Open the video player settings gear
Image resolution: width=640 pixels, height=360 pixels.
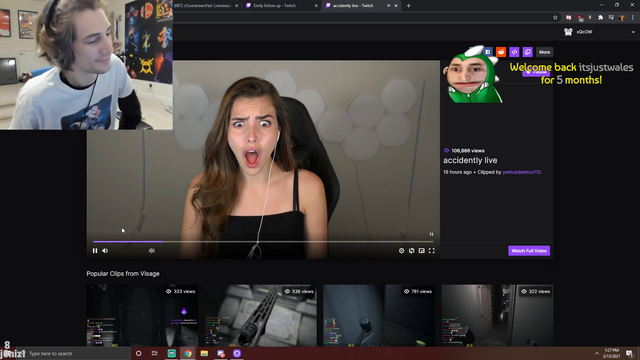point(401,251)
